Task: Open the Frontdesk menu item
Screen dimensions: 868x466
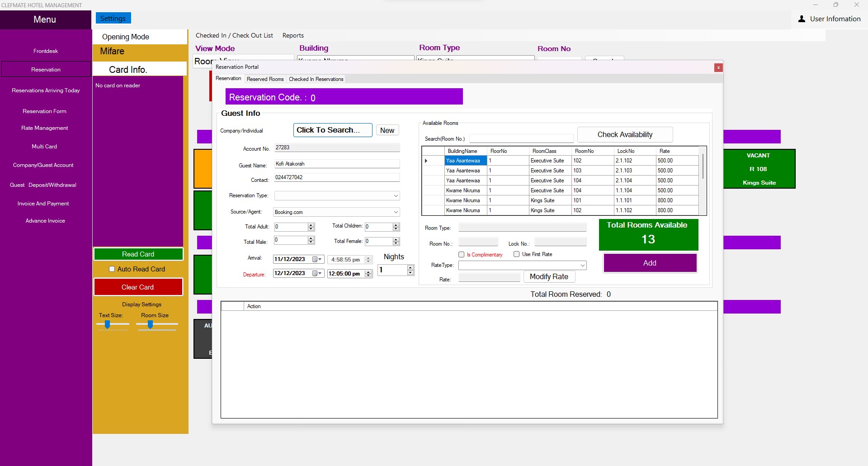Action: pos(46,51)
